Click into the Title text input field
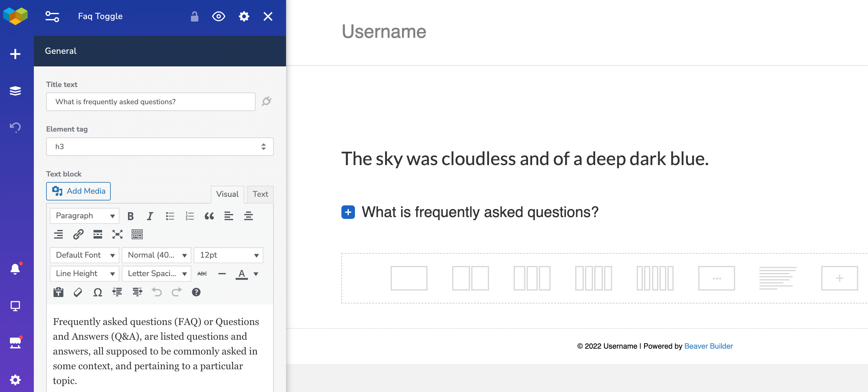 point(151,102)
